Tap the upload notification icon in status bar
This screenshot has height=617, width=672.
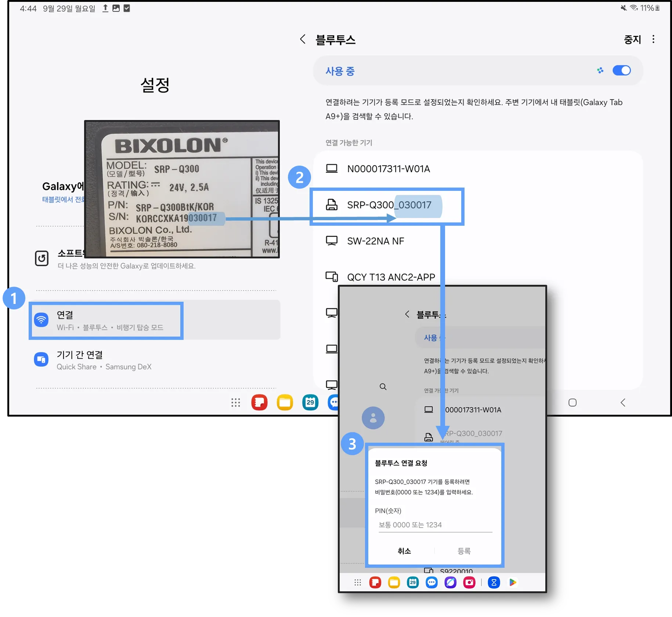click(105, 8)
